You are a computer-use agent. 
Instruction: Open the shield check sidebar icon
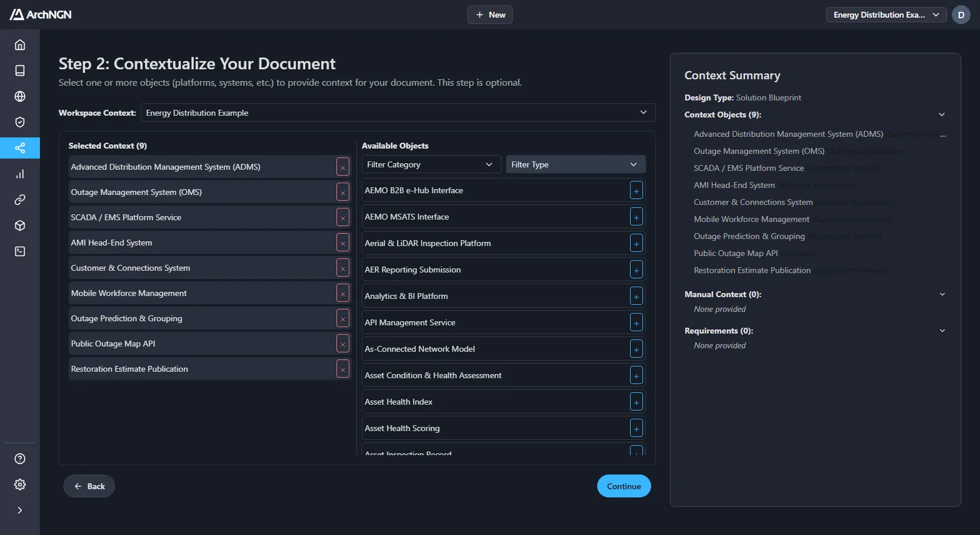pyautogui.click(x=20, y=122)
